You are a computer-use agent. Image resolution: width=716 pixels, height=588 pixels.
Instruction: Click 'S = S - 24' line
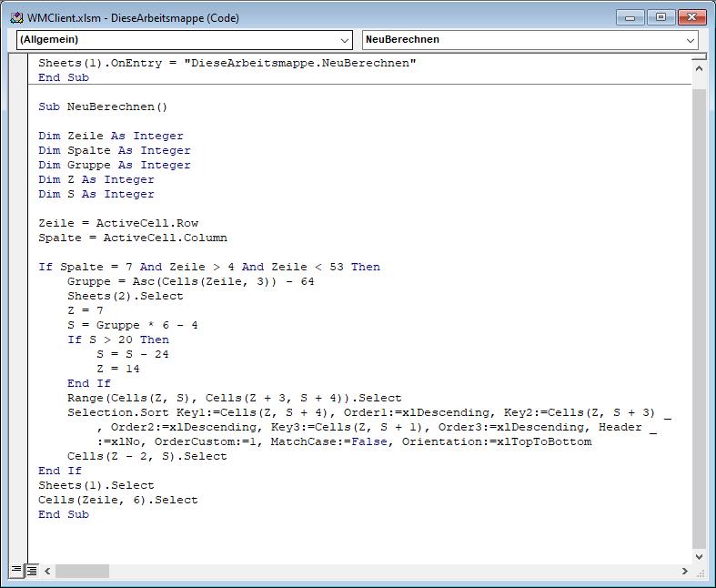click(133, 355)
